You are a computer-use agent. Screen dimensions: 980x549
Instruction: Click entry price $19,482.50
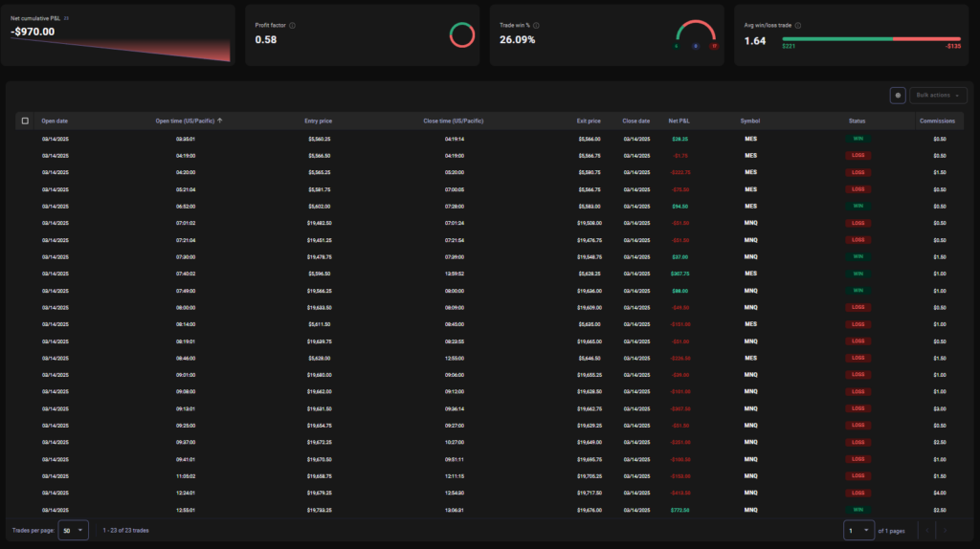point(319,223)
